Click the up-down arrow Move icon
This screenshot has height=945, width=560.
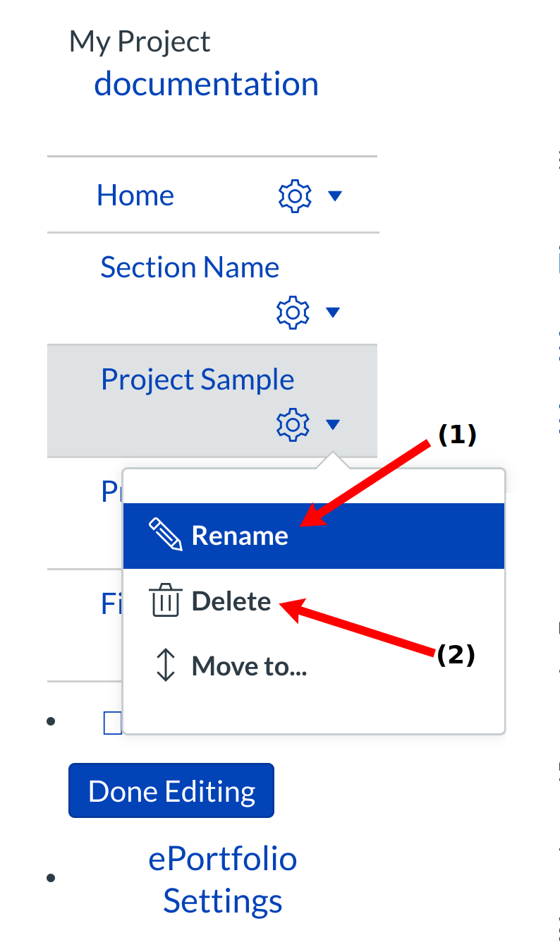coord(165,666)
